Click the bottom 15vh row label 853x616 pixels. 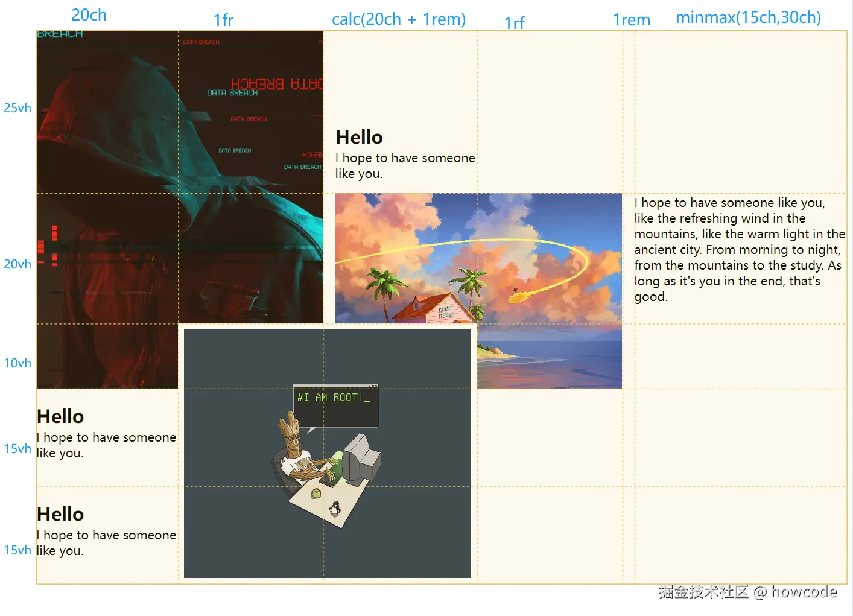17,550
